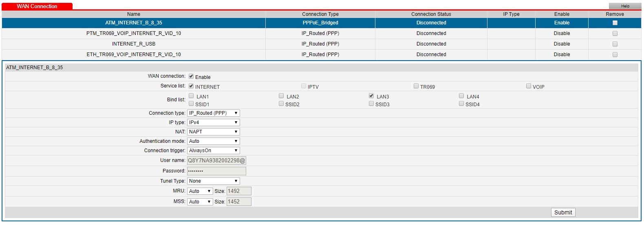644x225 pixels.
Task: Click the Enable column header
Action: [x=562, y=14]
